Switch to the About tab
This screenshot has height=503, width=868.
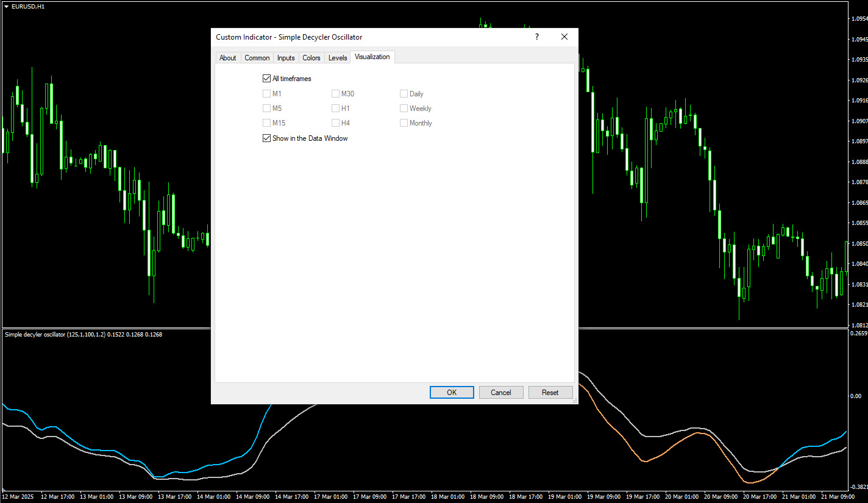tap(227, 58)
